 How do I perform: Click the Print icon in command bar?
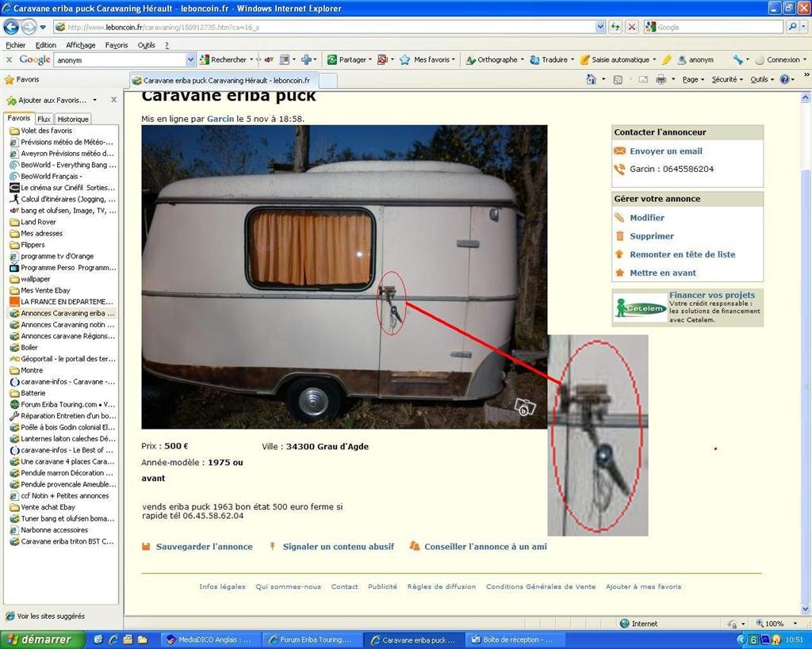click(x=661, y=80)
